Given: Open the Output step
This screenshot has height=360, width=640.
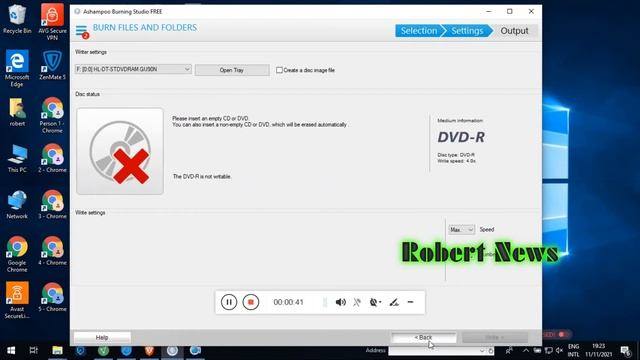Looking at the screenshot, I should pos(514,31).
